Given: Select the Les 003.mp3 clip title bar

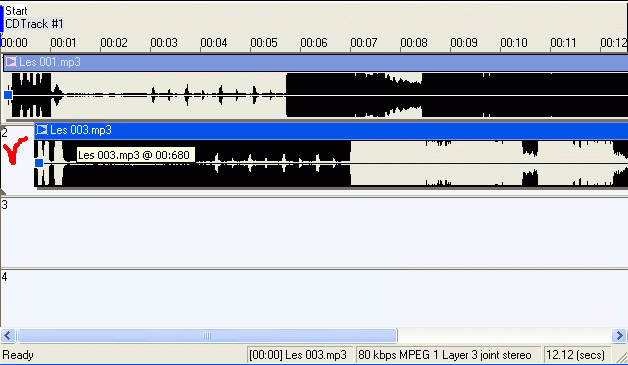Looking at the screenshot, I should 331,131.
